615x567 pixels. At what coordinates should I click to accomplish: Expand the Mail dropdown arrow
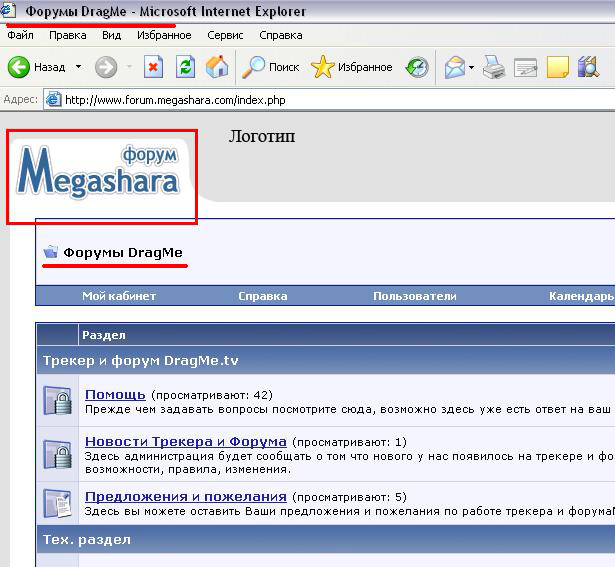pyautogui.click(x=471, y=67)
